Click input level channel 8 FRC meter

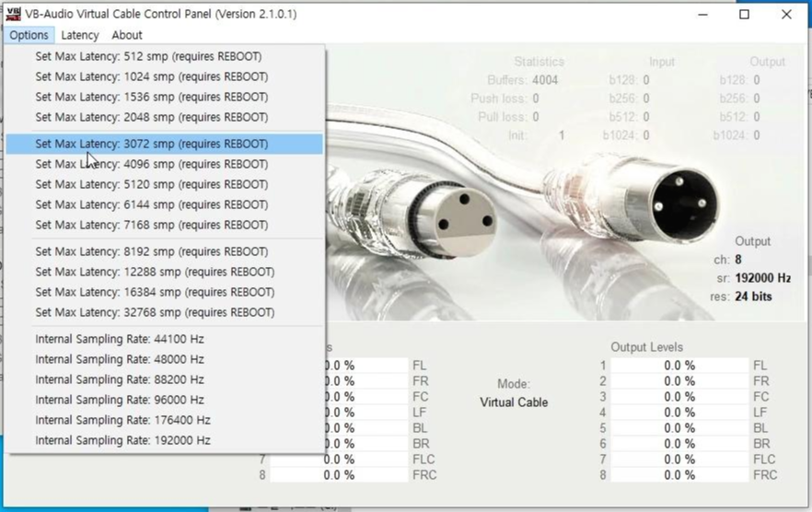click(339, 474)
